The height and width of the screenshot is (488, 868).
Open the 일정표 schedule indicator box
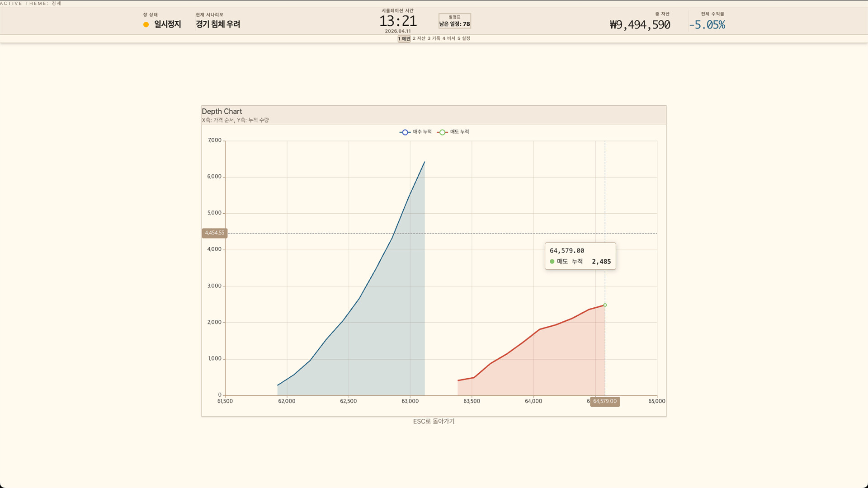(x=454, y=20)
